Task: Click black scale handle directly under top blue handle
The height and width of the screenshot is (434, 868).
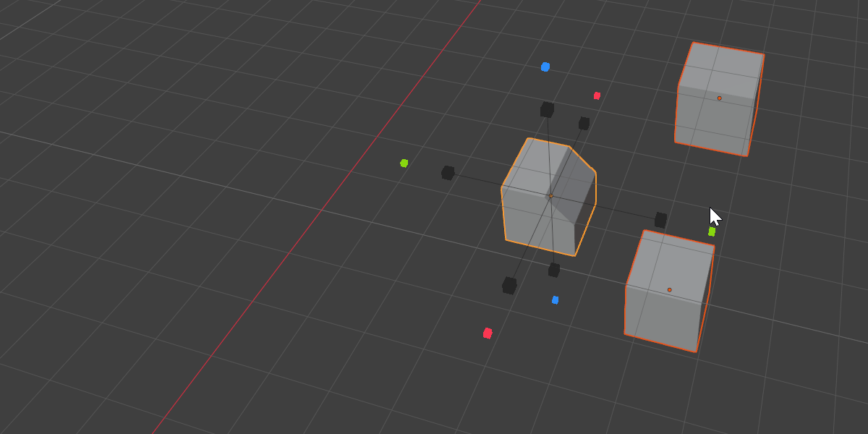Action: [x=548, y=110]
